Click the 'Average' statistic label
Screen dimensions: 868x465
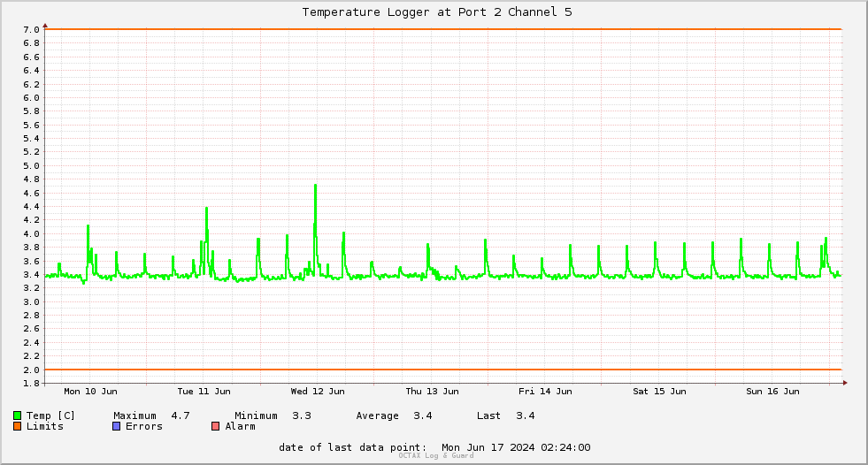point(378,415)
